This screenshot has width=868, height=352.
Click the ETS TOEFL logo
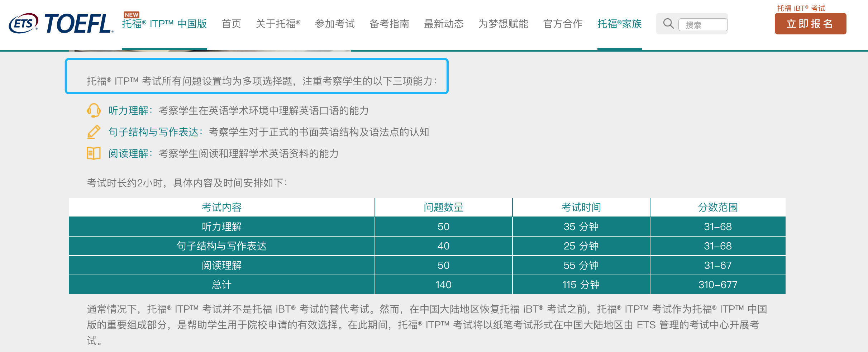pos(61,24)
